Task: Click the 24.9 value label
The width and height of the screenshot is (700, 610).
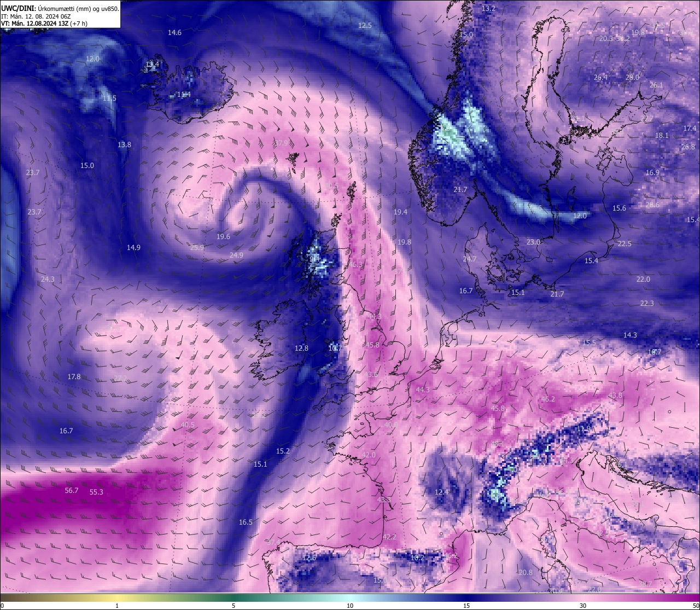Action: [x=236, y=255]
